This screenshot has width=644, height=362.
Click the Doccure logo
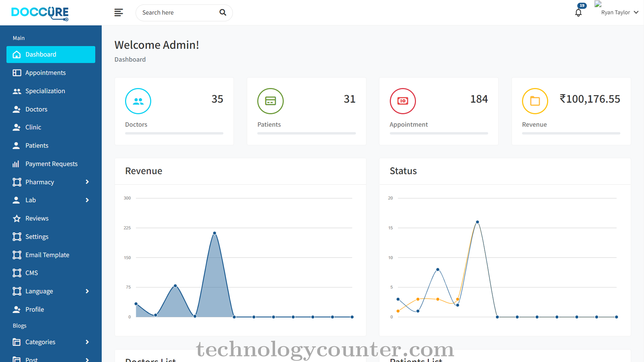point(40,13)
